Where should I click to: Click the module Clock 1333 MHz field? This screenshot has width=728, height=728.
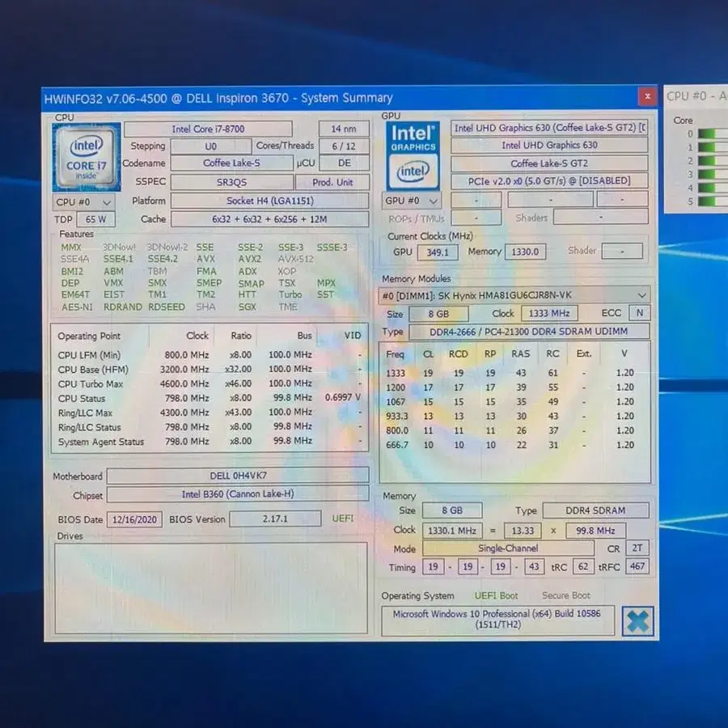tap(549, 313)
